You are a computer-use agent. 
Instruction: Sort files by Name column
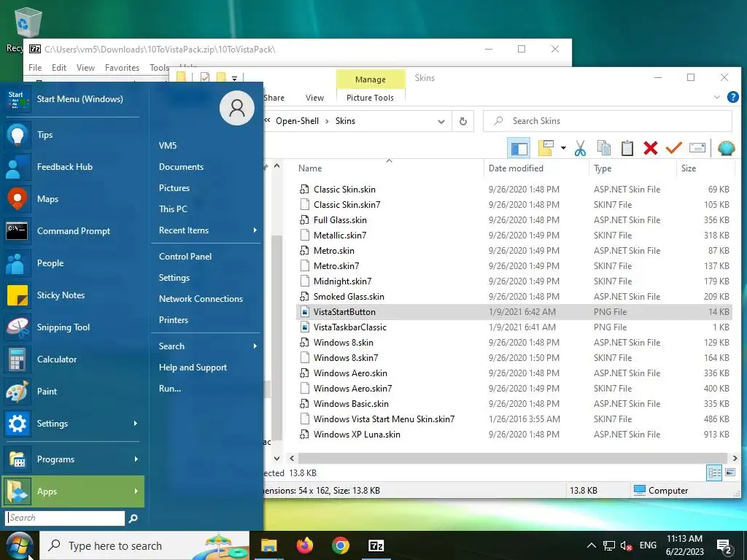[389, 168]
